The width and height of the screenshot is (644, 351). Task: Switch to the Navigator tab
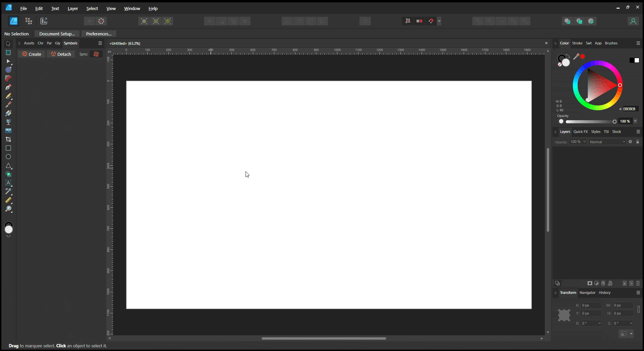(587, 293)
